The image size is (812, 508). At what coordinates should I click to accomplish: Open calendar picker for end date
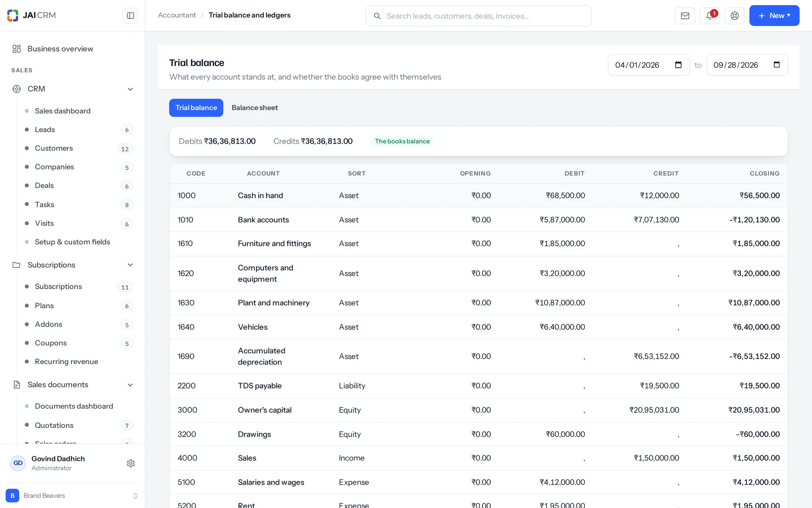pyautogui.click(x=776, y=65)
